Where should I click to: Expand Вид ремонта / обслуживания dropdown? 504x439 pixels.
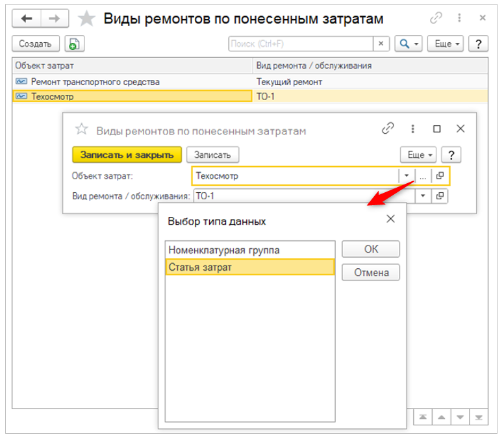[x=423, y=195]
